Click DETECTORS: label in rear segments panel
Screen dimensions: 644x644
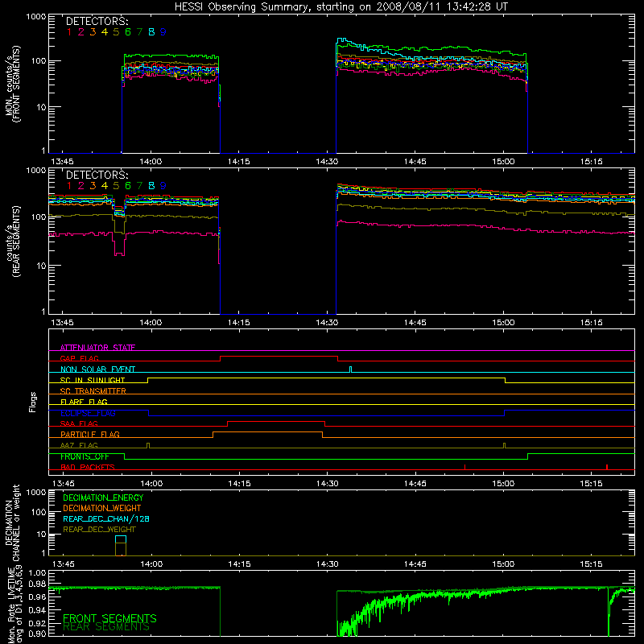point(97,175)
